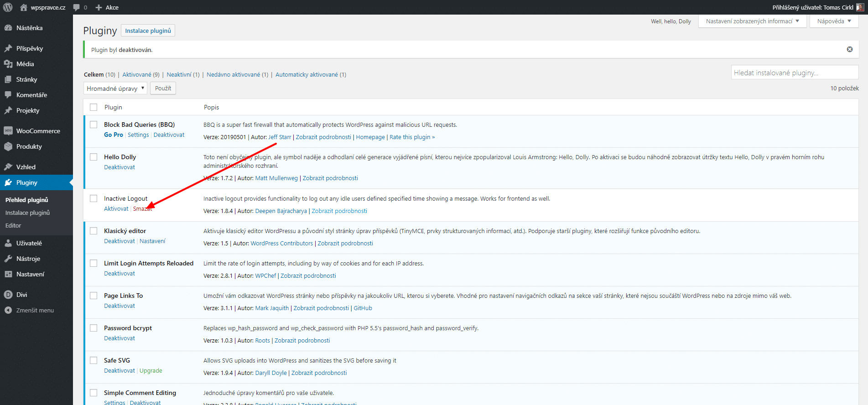Screen dimensions: 868x405
Task: Click Rate this plugin link
Action: [x=412, y=137]
